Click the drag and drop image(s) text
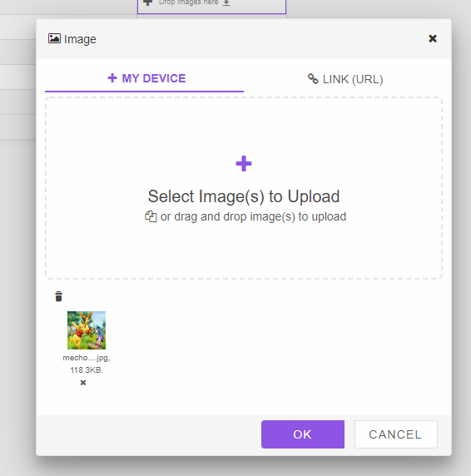 point(253,216)
